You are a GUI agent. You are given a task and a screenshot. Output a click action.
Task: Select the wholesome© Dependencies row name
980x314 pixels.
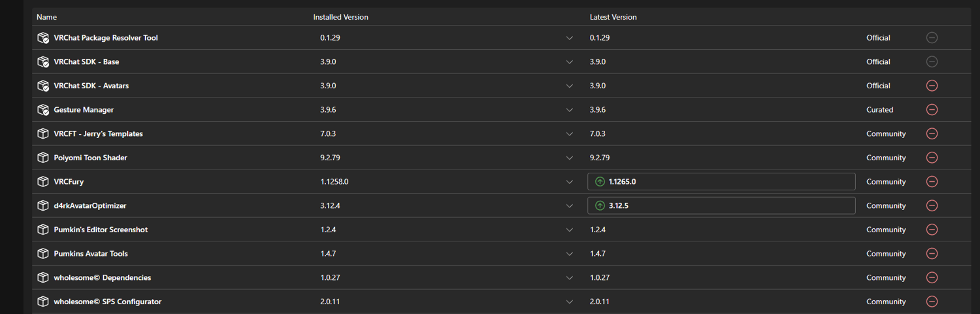(x=102, y=278)
